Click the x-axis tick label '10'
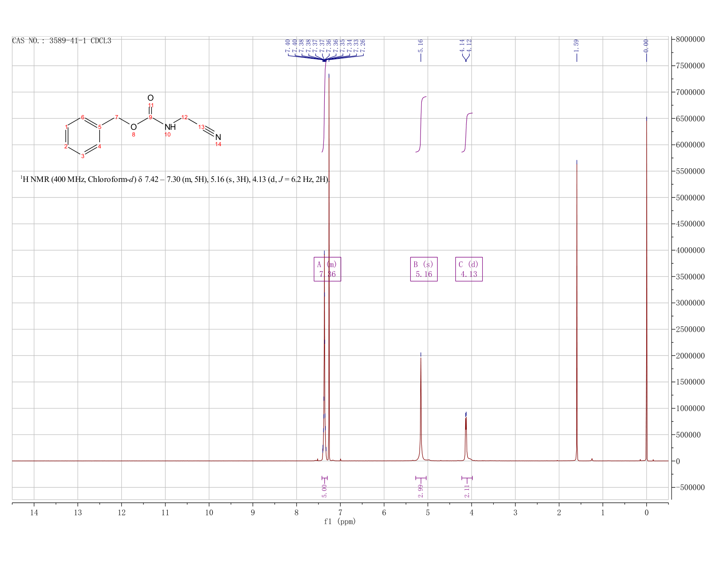Image resolution: width=728 pixels, height=563 pixels. click(209, 513)
